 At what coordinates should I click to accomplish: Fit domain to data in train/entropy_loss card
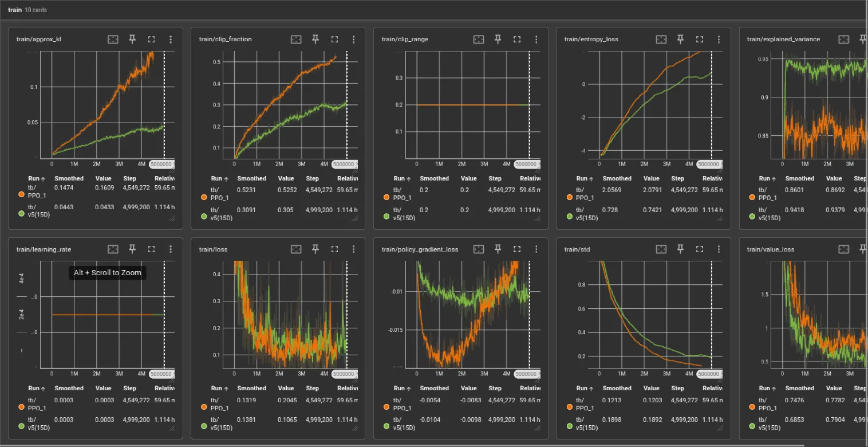coord(661,39)
